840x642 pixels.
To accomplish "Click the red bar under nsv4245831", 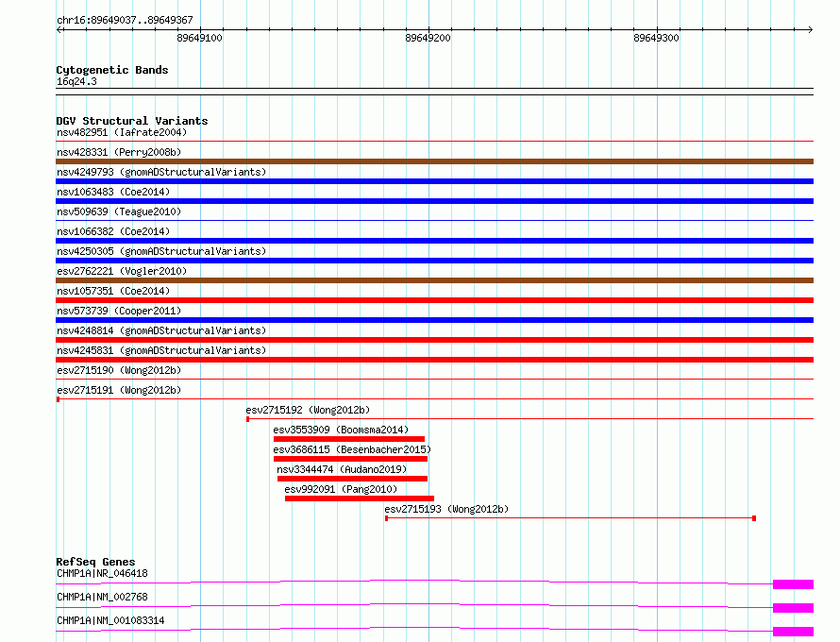I will (x=434, y=360).
